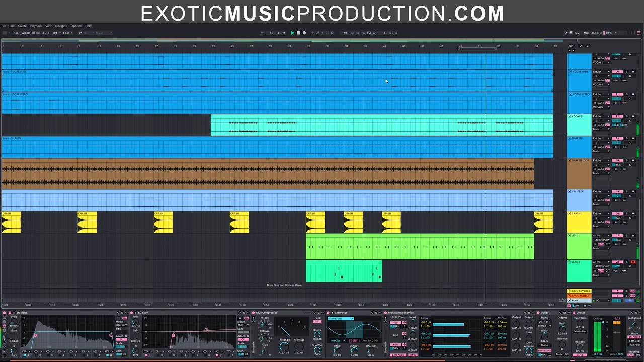Open the Playback menu
The width and height of the screenshot is (644, 362).
click(x=36, y=26)
